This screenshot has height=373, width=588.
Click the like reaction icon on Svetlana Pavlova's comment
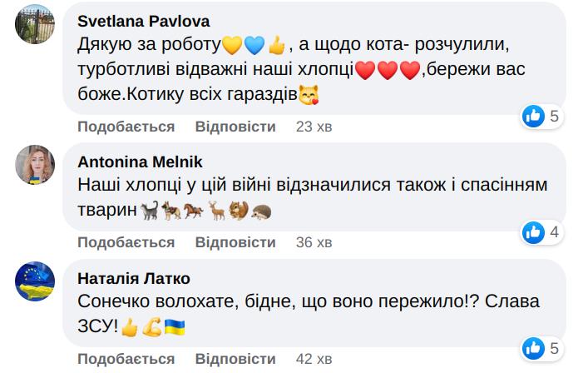533,117
